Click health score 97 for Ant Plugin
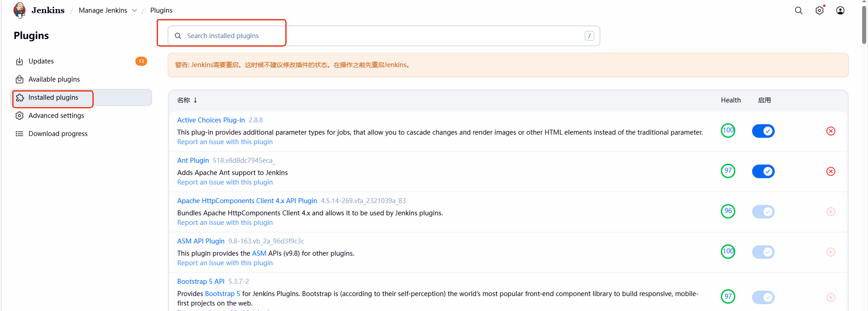The height and width of the screenshot is (311, 868). [728, 171]
